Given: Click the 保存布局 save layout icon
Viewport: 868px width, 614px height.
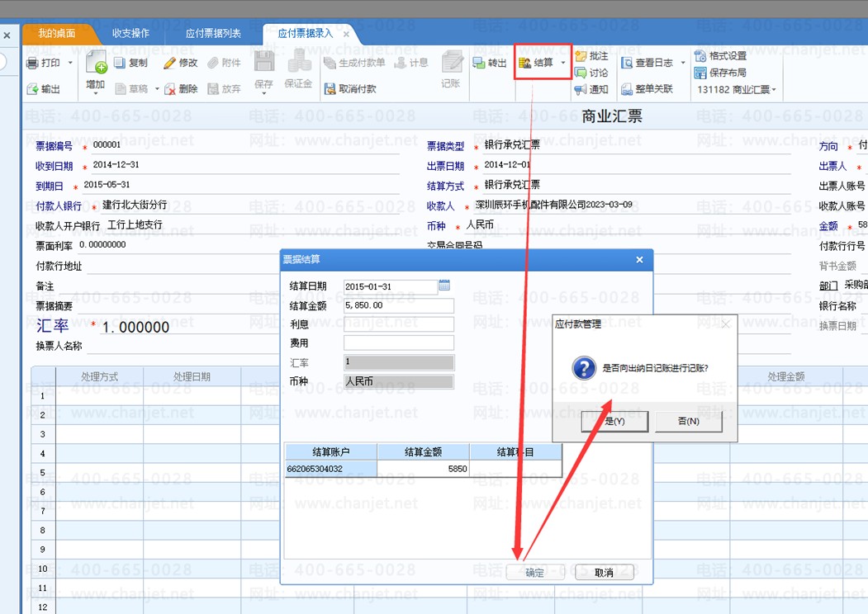Looking at the screenshot, I should 700,73.
